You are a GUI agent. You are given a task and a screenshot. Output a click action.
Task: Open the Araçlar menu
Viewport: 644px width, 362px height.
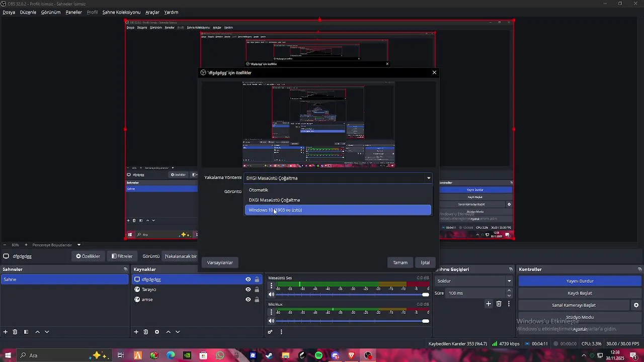point(152,12)
